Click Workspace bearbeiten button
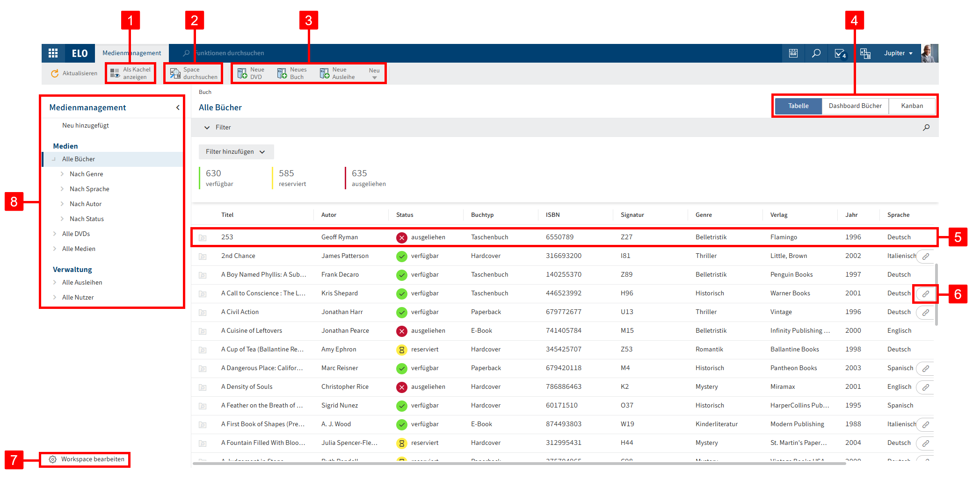The height and width of the screenshot is (479, 980). click(87, 459)
